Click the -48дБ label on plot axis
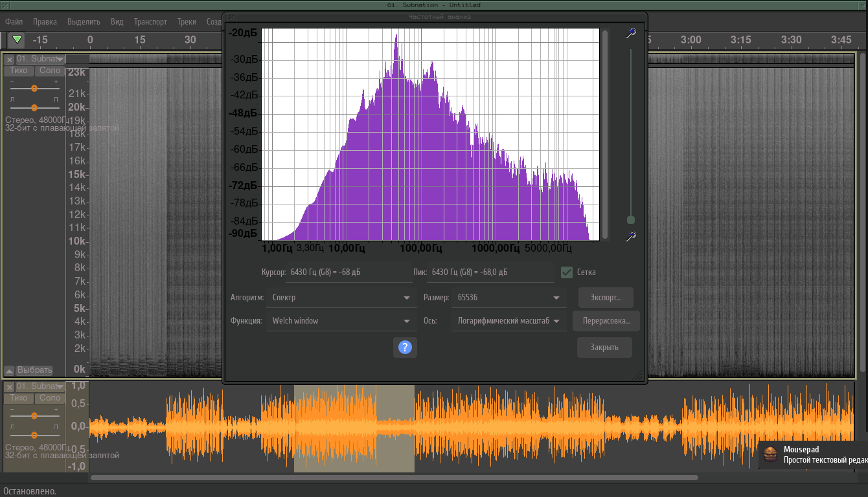 tap(244, 113)
